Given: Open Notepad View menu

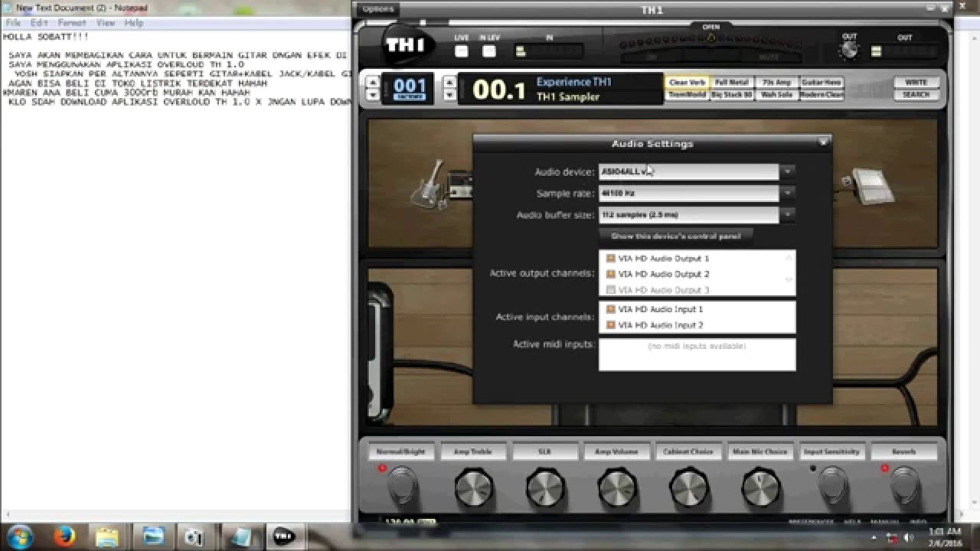Looking at the screenshot, I should click(106, 23).
